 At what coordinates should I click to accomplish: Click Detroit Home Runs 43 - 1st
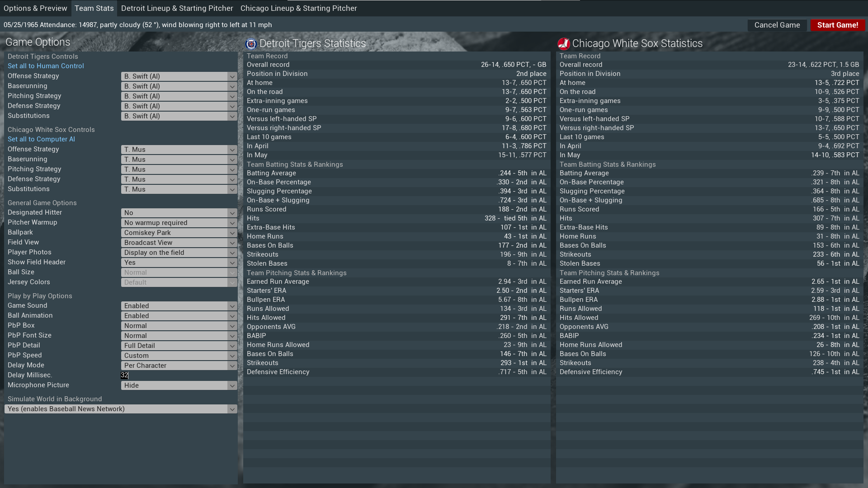tap(525, 236)
